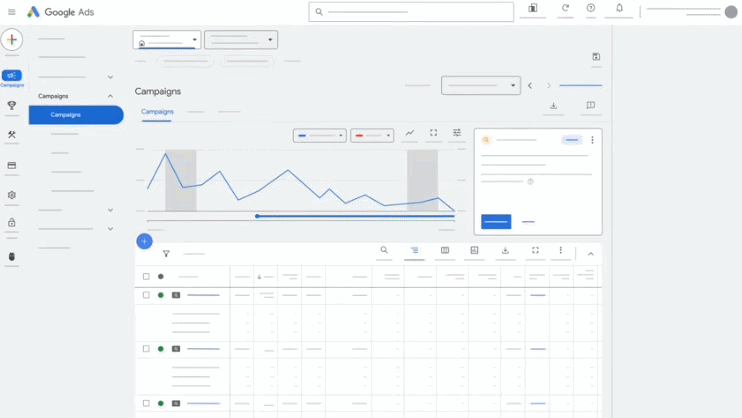
Task: Select the Campaigns tab under the page title
Action: click(x=157, y=112)
